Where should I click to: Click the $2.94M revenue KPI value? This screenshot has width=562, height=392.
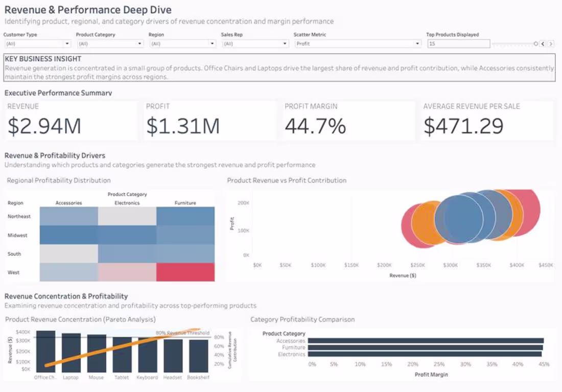44,126
